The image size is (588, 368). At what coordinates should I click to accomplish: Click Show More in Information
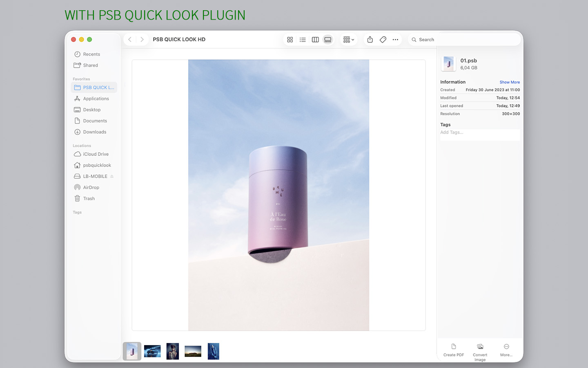coord(509,82)
